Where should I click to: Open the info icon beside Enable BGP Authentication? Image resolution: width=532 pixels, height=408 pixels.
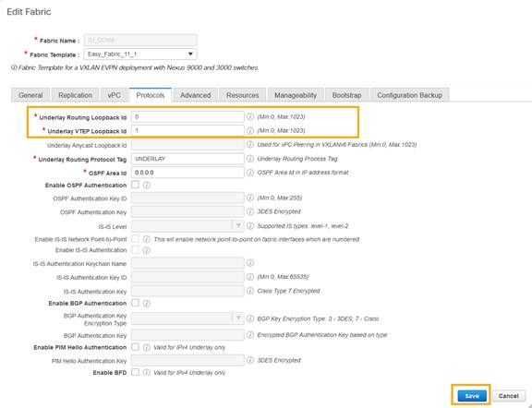click(147, 303)
